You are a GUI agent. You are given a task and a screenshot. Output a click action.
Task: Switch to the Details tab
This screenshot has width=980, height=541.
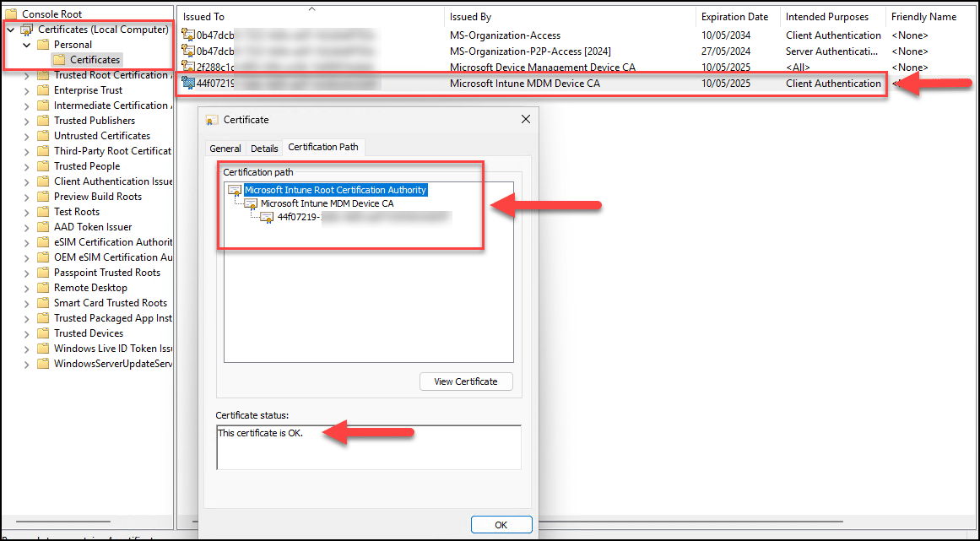(x=264, y=148)
